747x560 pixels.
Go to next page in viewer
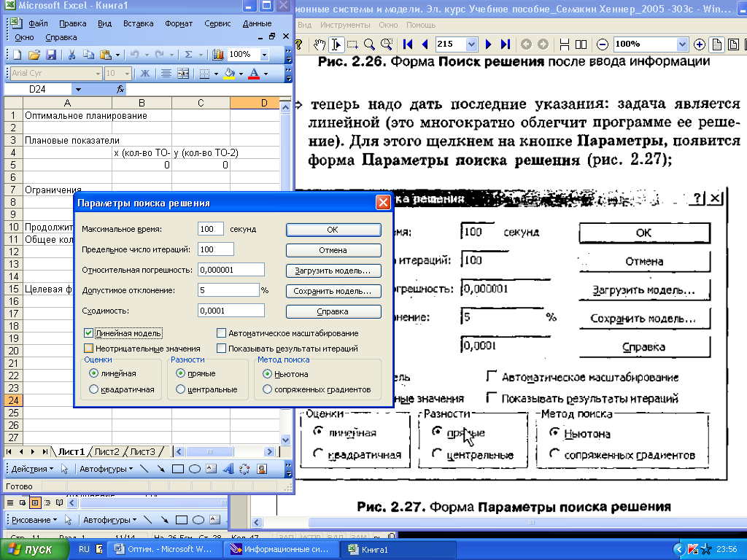pyautogui.click(x=488, y=44)
